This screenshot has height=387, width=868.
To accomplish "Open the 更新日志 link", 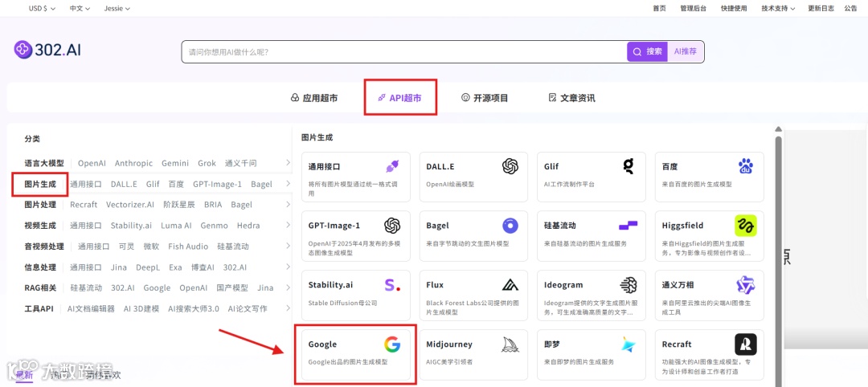I will pos(821,8).
